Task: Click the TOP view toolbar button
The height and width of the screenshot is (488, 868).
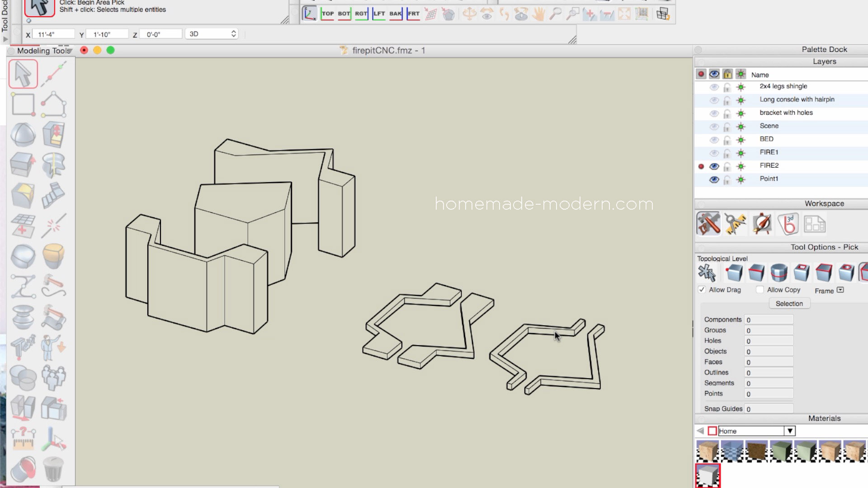Action: (327, 14)
